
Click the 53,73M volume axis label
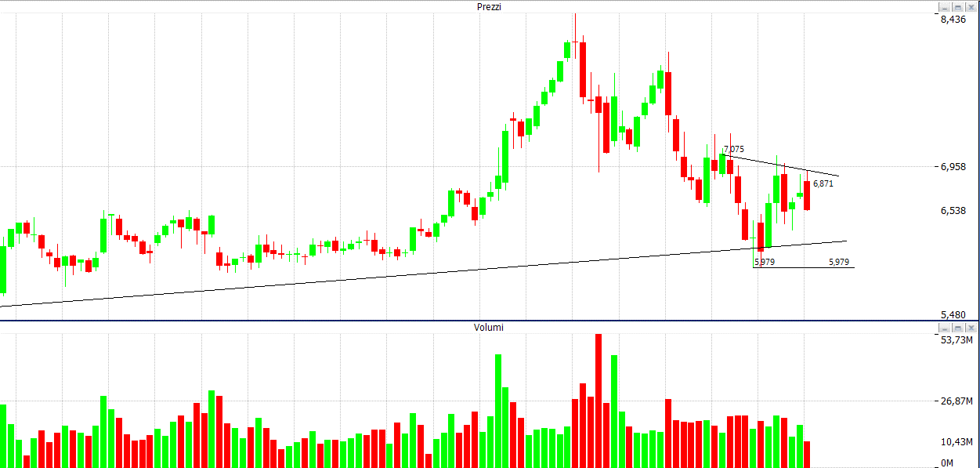point(956,340)
